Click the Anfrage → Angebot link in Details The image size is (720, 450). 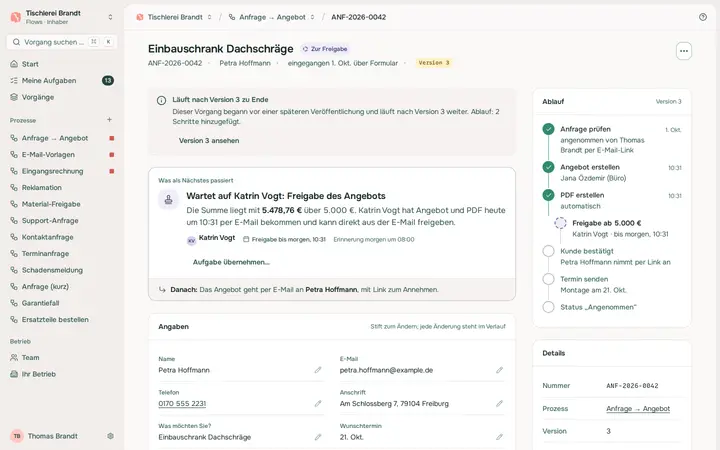click(638, 409)
